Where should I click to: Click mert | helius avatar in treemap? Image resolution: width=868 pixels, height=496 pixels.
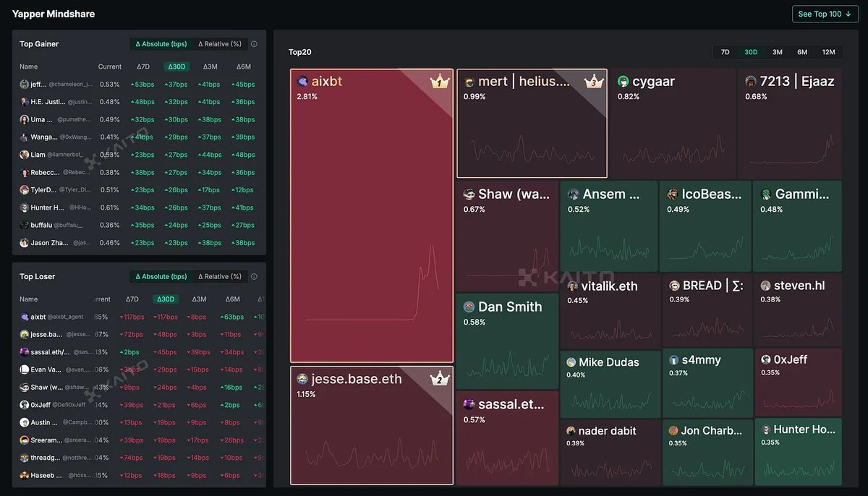point(469,82)
